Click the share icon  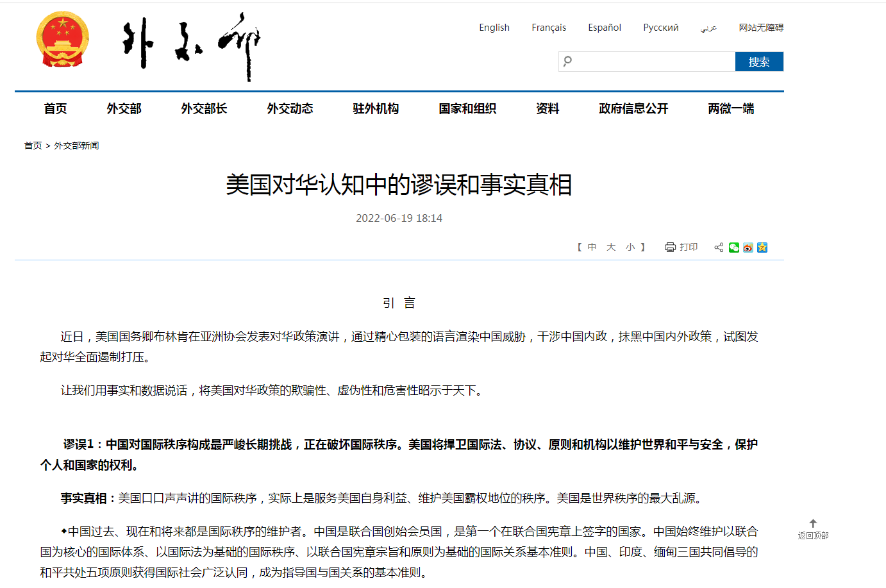click(x=719, y=248)
